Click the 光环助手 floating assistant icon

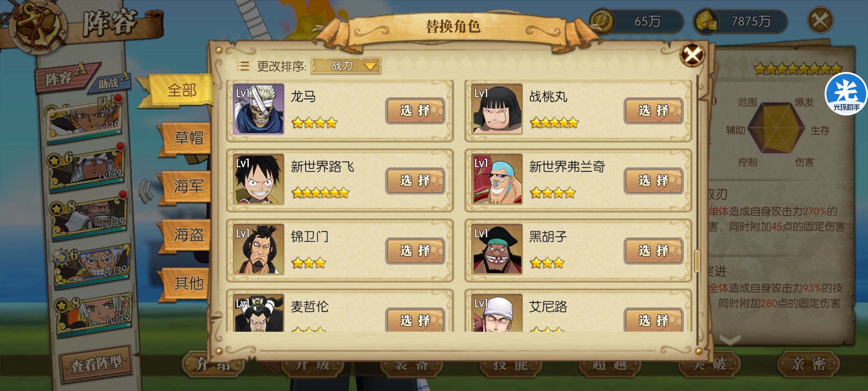pyautogui.click(x=846, y=94)
